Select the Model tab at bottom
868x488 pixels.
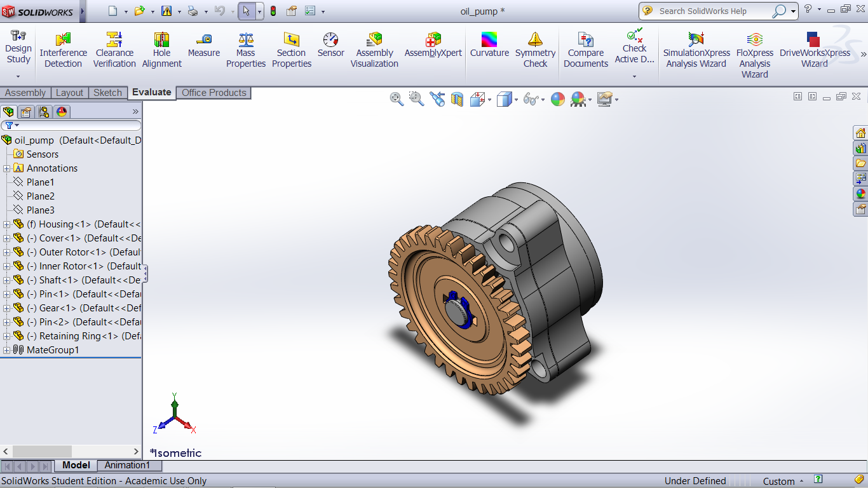click(x=76, y=465)
